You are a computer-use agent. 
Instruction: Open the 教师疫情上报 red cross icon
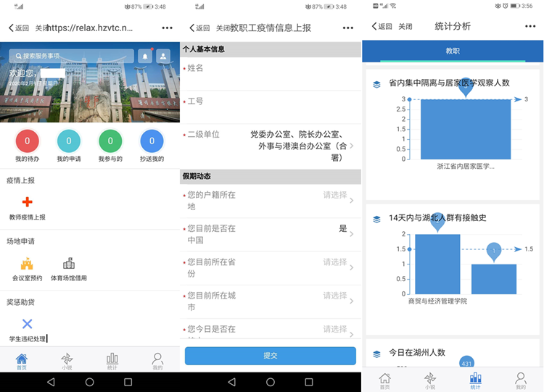point(27,203)
